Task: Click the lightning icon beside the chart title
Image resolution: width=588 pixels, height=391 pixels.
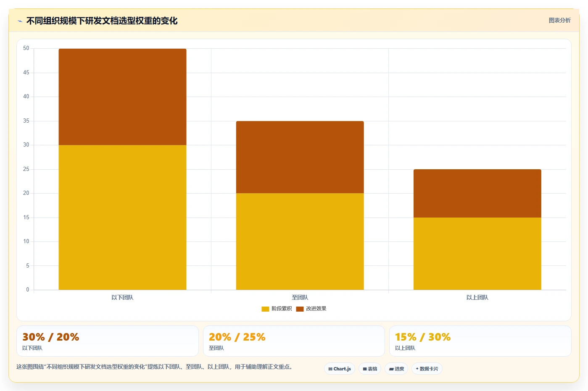Action: click(20, 21)
